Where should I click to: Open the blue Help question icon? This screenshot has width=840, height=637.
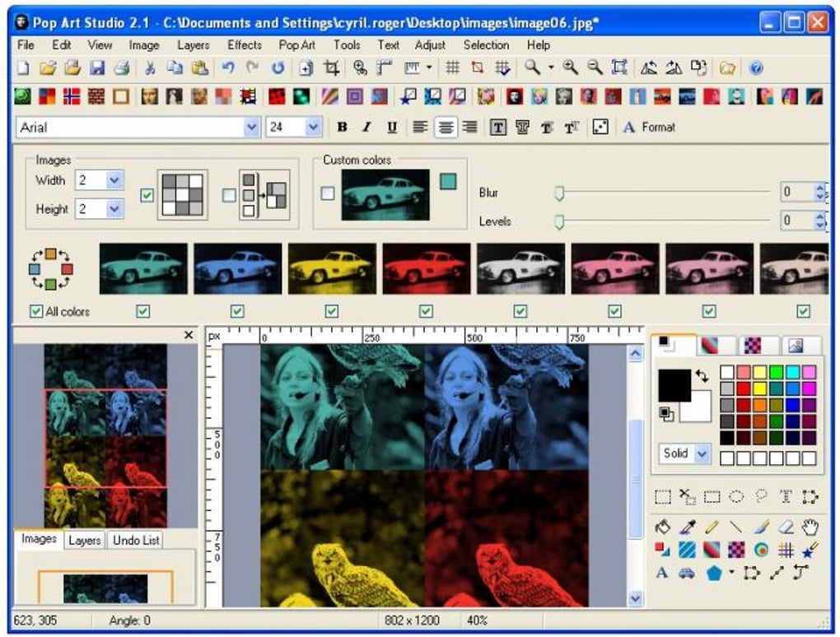(x=756, y=68)
